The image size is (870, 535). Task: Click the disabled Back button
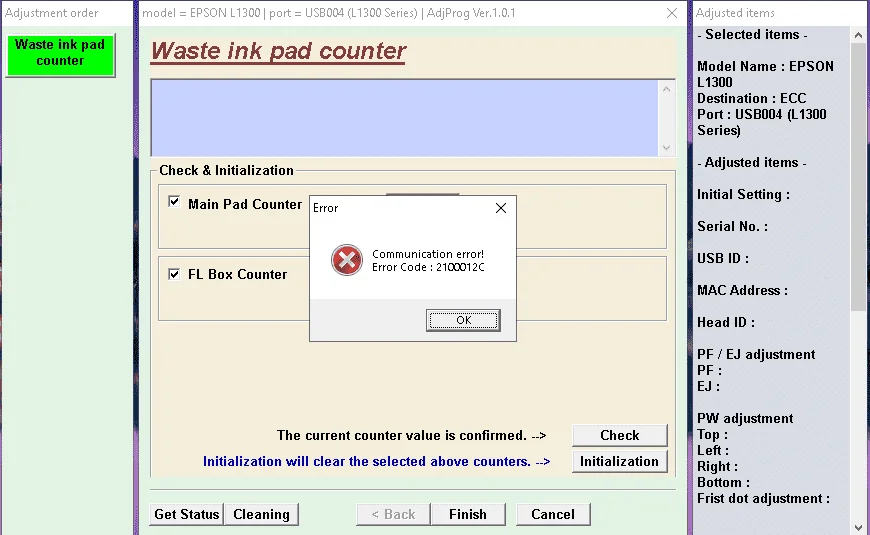click(393, 514)
